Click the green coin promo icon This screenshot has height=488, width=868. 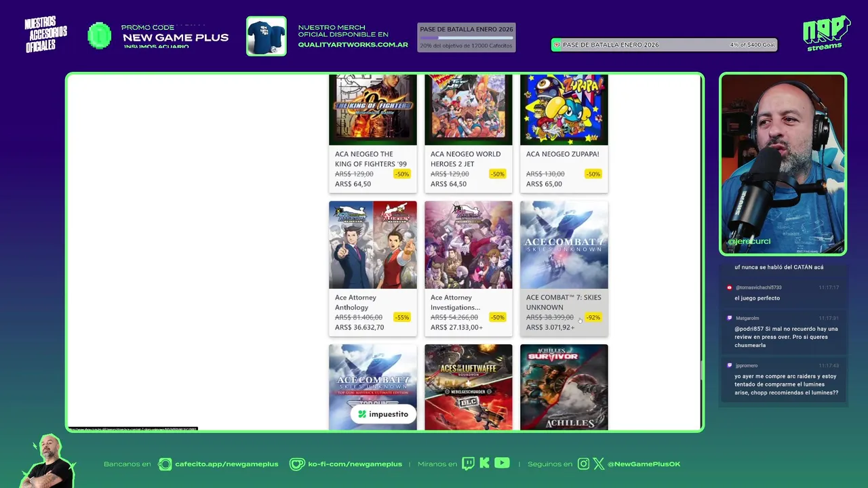click(x=100, y=36)
